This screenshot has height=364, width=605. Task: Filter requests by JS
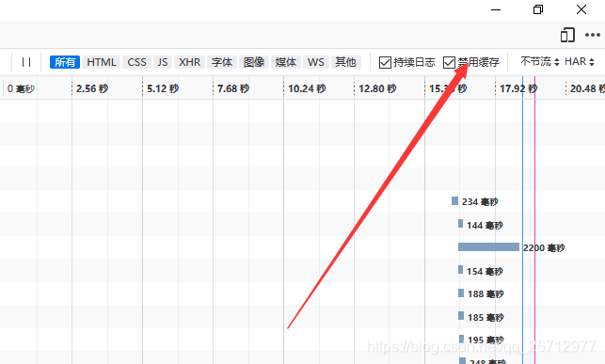(163, 62)
